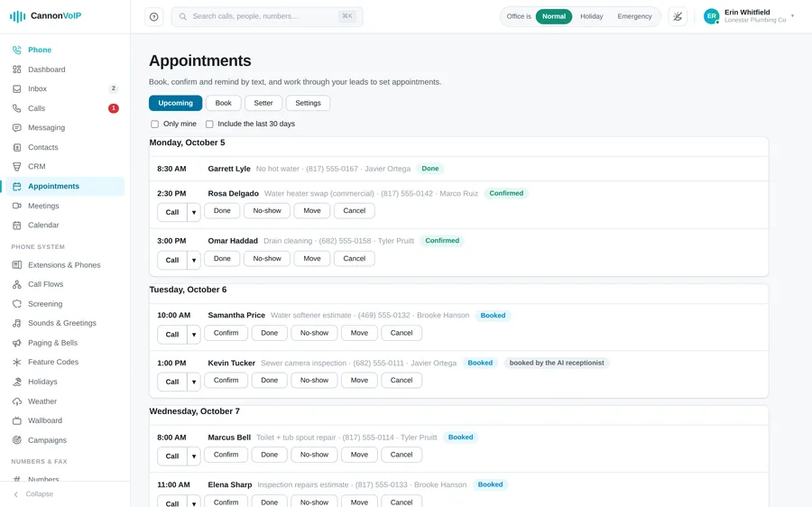Viewport: 812px width, 507px height.
Task: Mark Kevin Tucker as No-show
Action: pyautogui.click(x=314, y=380)
